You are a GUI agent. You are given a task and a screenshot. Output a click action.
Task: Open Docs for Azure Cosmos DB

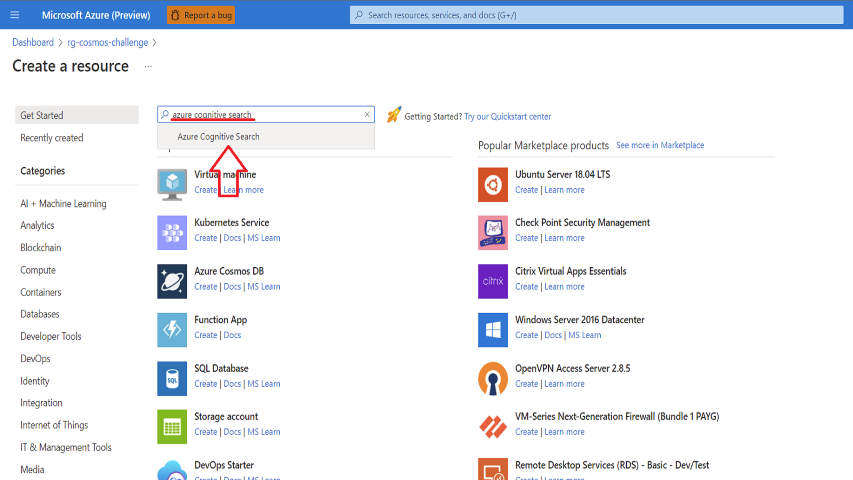coord(232,287)
